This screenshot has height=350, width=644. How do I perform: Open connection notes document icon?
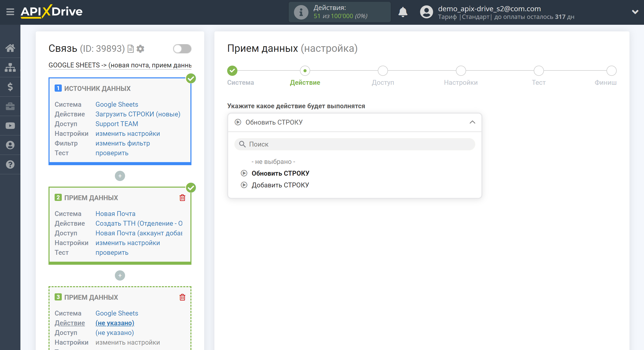click(x=131, y=49)
